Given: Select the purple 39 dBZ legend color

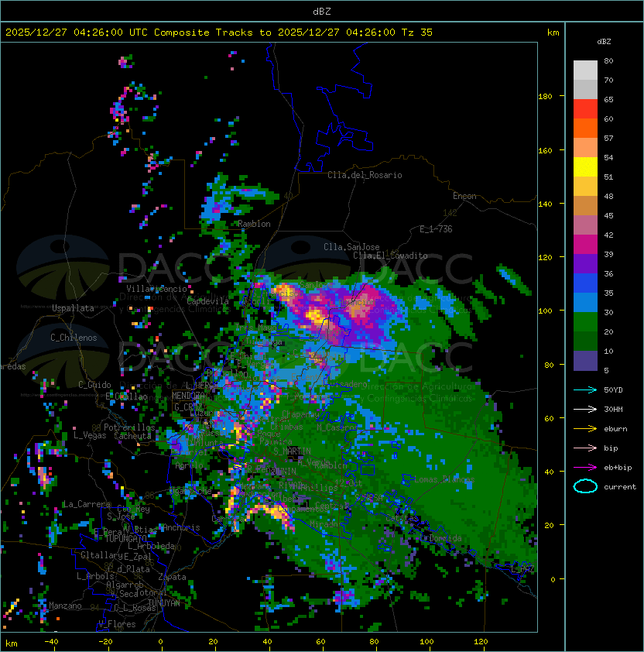Looking at the screenshot, I should (585, 263).
